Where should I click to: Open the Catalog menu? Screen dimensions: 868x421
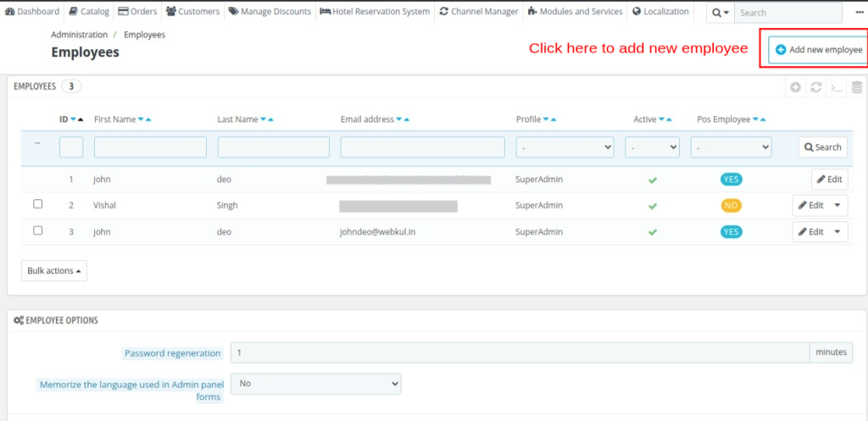click(88, 11)
